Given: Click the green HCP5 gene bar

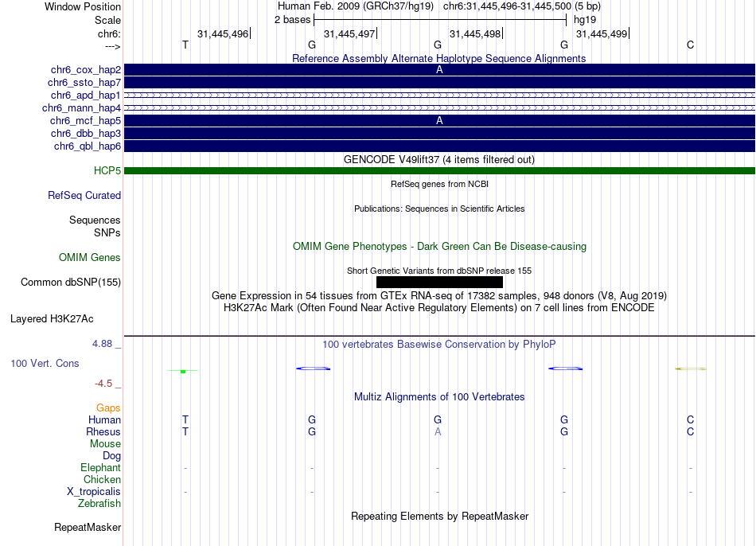Looking at the screenshot, I should click(439, 171).
